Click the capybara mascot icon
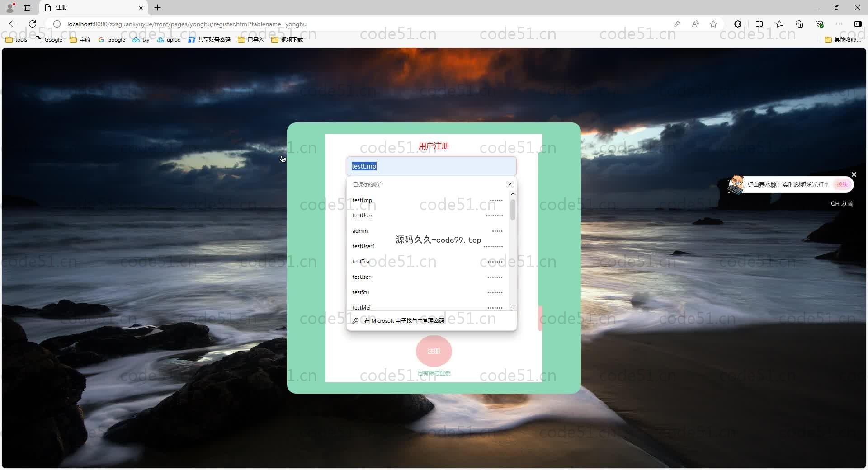Image resolution: width=868 pixels, height=470 pixels. (736, 185)
